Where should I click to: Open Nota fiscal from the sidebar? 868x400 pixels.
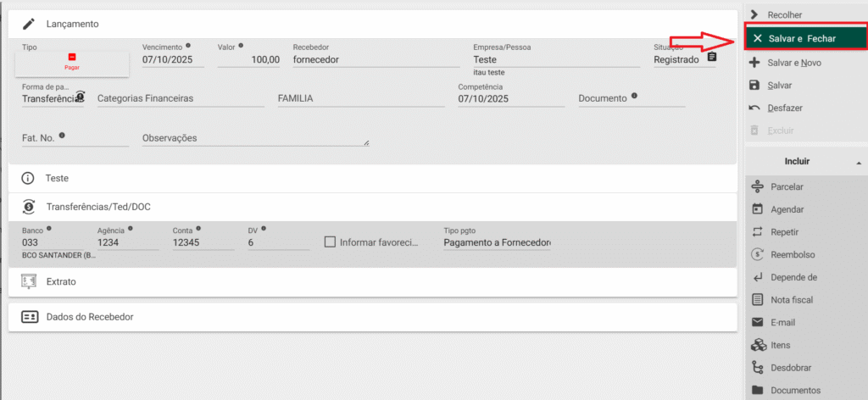(x=791, y=300)
